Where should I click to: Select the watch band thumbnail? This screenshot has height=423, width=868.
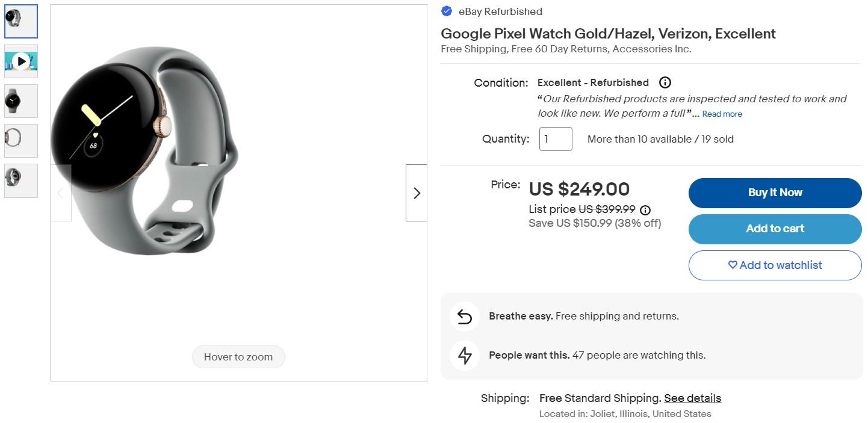(20, 141)
